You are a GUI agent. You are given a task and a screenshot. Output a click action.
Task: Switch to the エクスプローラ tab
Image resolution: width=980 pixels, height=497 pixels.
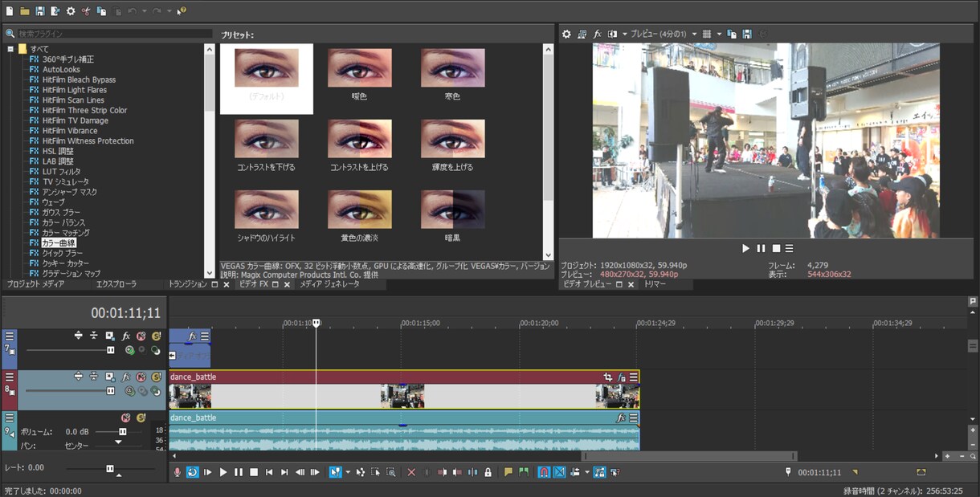(116, 284)
